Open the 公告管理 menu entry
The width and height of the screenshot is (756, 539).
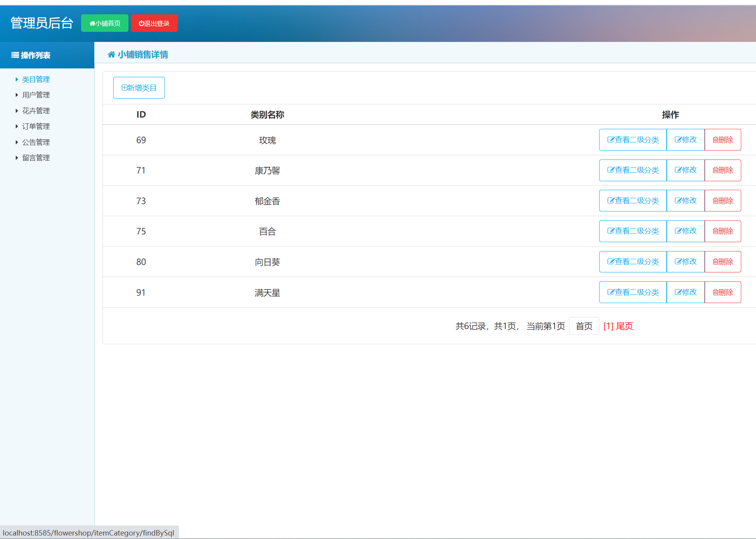pyautogui.click(x=36, y=142)
